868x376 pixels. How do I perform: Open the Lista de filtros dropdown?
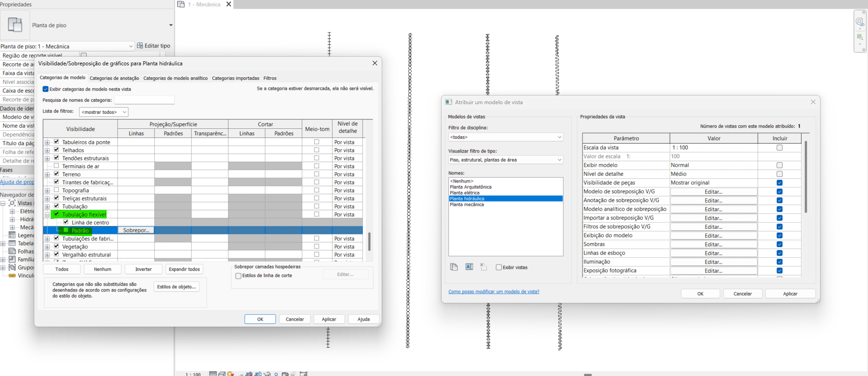click(x=104, y=112)
